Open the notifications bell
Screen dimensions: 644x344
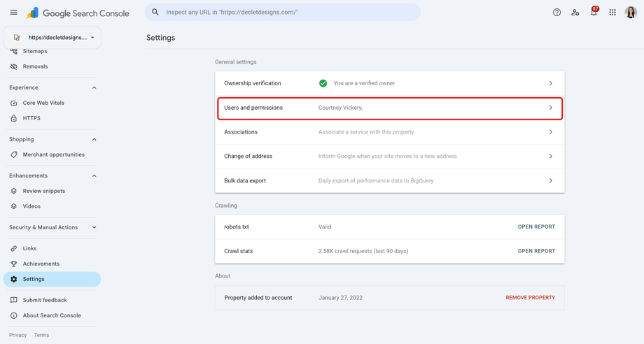point(594,13)
